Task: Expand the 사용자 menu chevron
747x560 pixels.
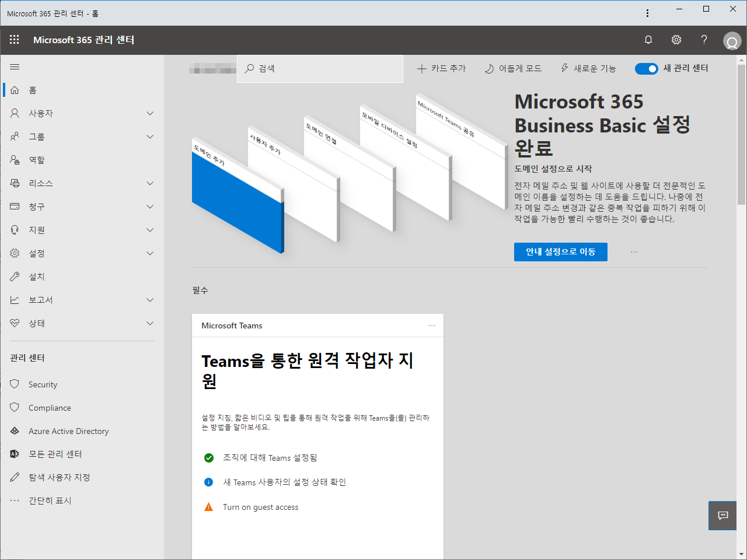Action: click(x=150, y=113)
